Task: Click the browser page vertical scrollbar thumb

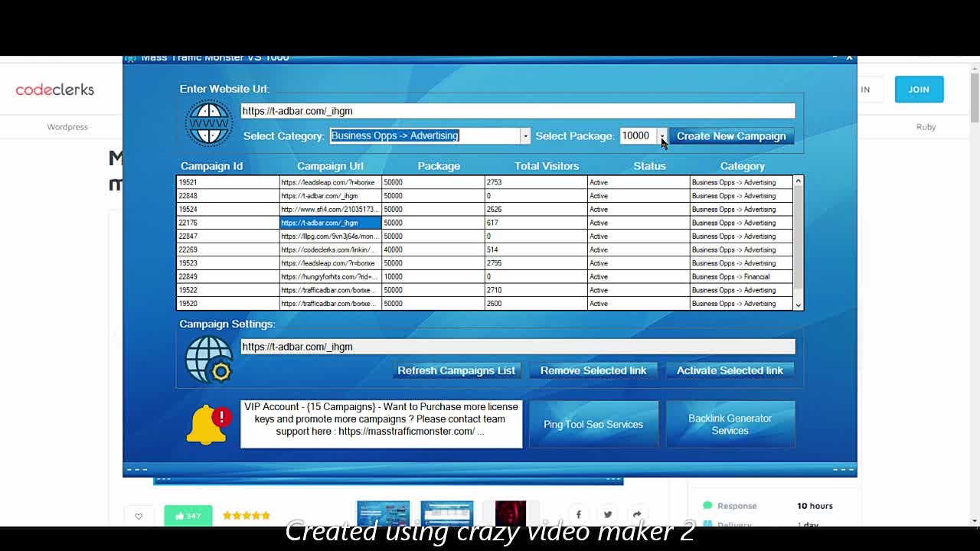Action: 974,97
